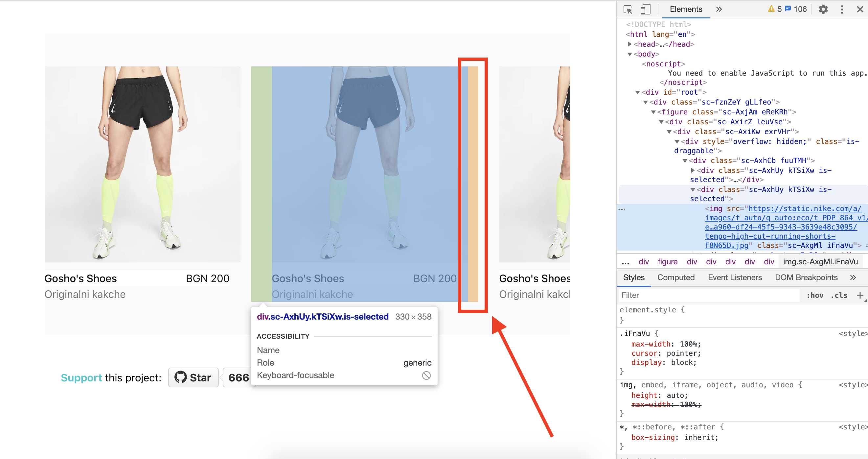
Task: Click the partially visible third product image
Action: coord(535,164)
